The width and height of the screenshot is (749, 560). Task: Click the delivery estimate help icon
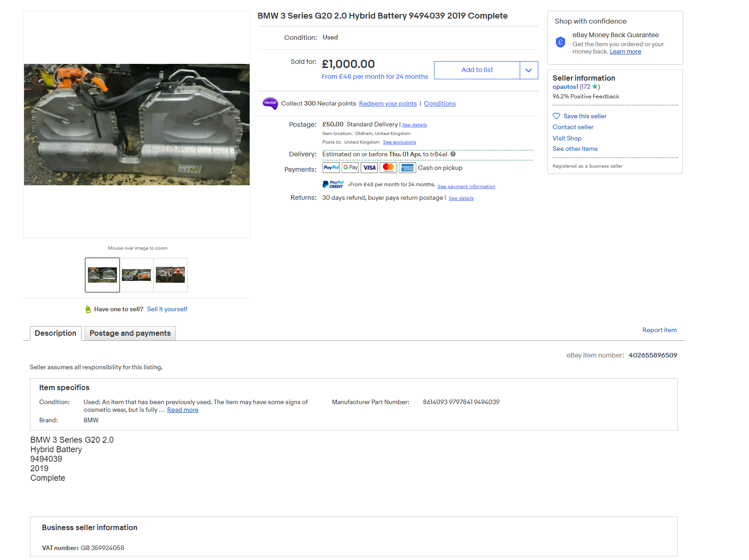[453, 154]
